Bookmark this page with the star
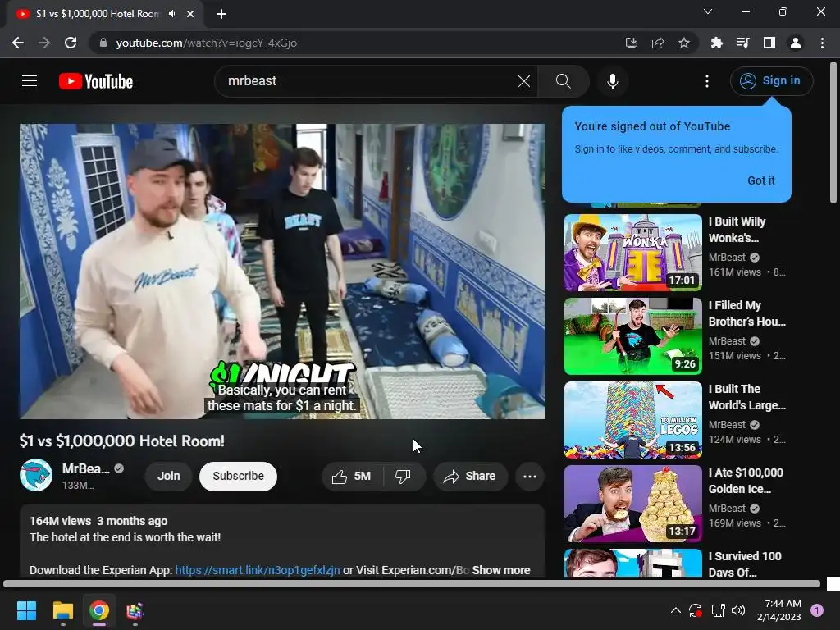The width and height of the screenshot is (840, 630). tap(684, 43)
